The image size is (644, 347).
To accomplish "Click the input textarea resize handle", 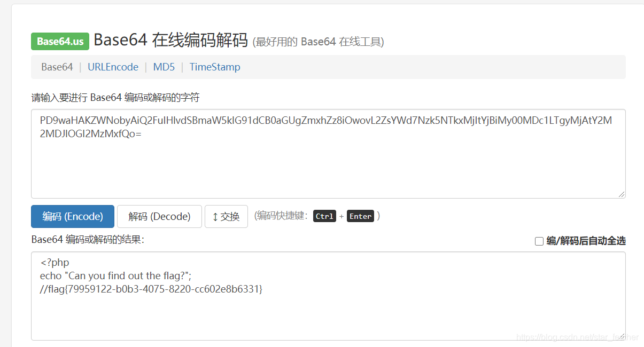I will (x=622, y=195).
